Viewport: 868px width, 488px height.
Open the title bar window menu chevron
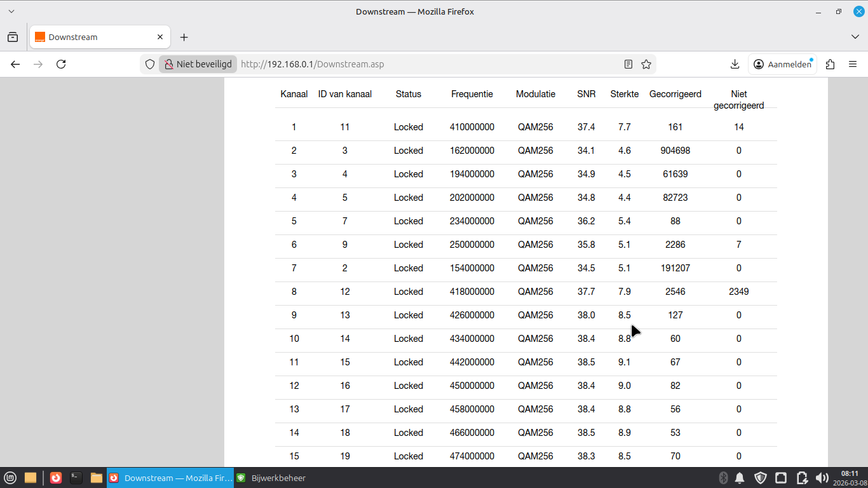tap(11, 11)
